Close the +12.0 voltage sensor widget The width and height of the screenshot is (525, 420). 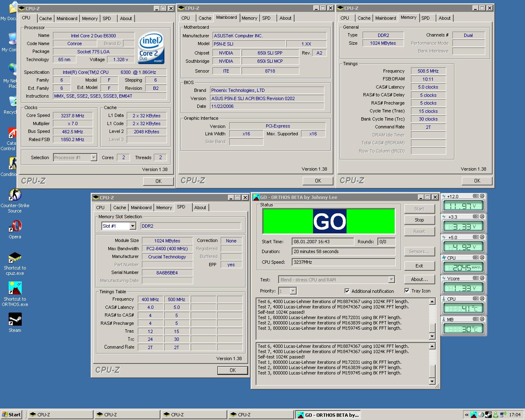tap(482, 196)
